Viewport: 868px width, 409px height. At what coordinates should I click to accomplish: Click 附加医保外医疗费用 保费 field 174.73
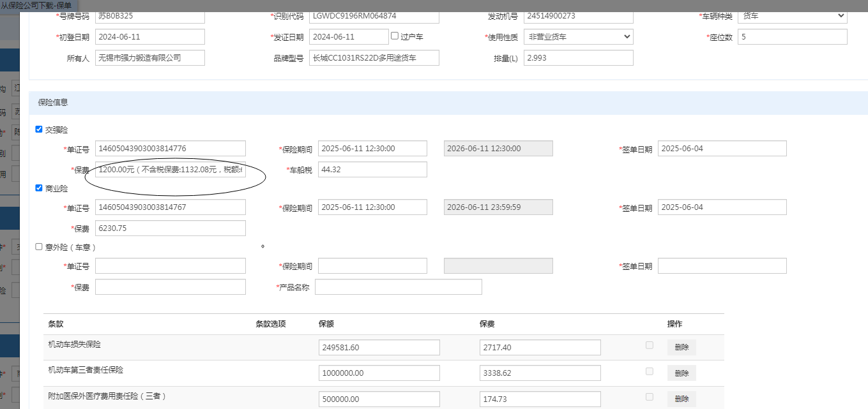(x=540, y=399)
